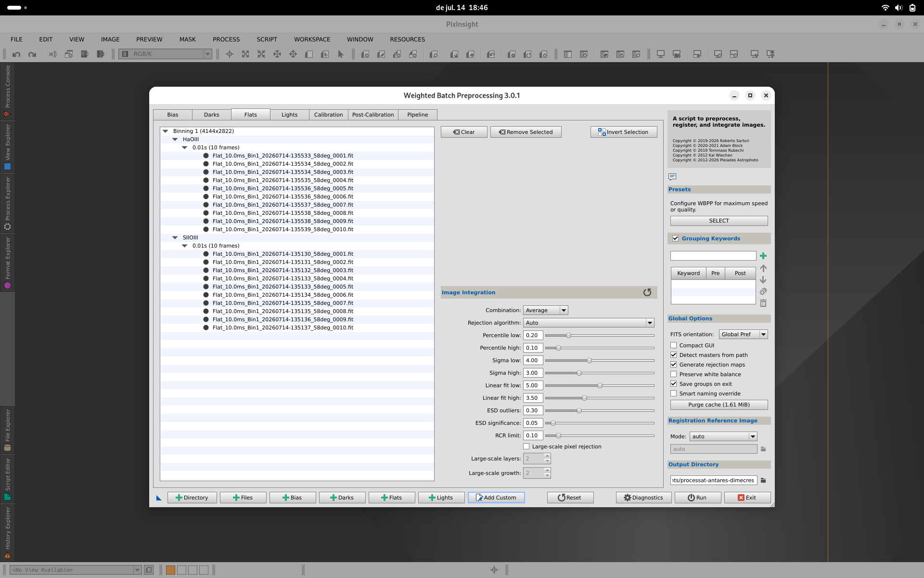Reset Image Integration settings with circular arrow

[x=647, y=292]
